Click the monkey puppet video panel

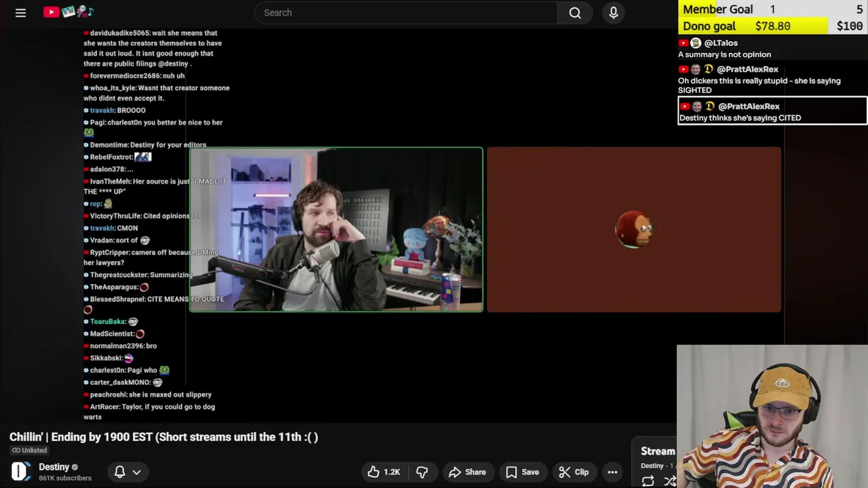pos(634,230)
